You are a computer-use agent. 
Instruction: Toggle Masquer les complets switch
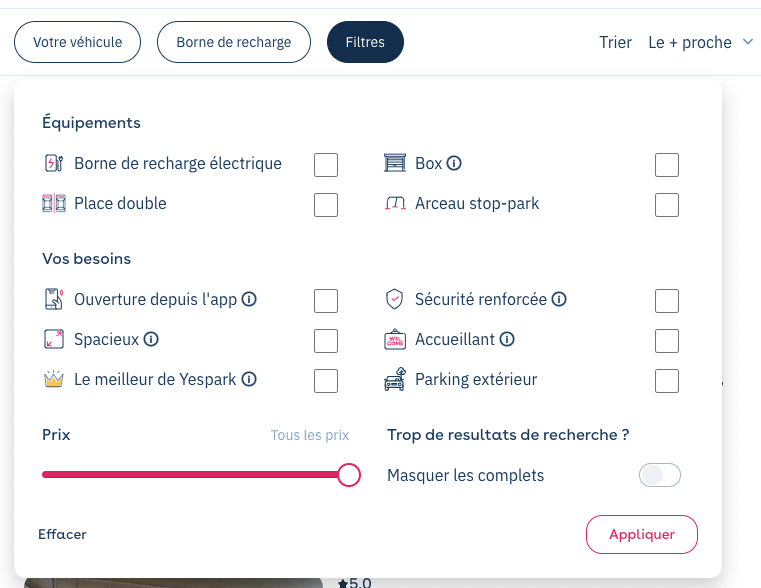point(660,475)
